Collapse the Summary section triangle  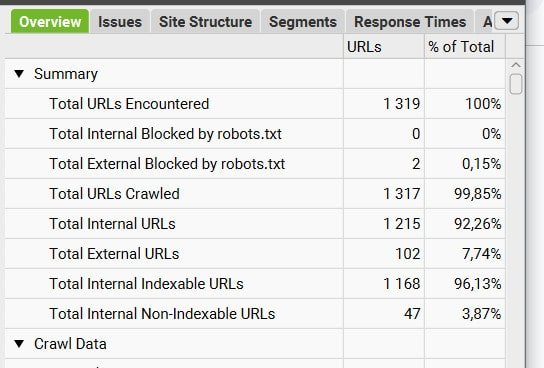19,74
